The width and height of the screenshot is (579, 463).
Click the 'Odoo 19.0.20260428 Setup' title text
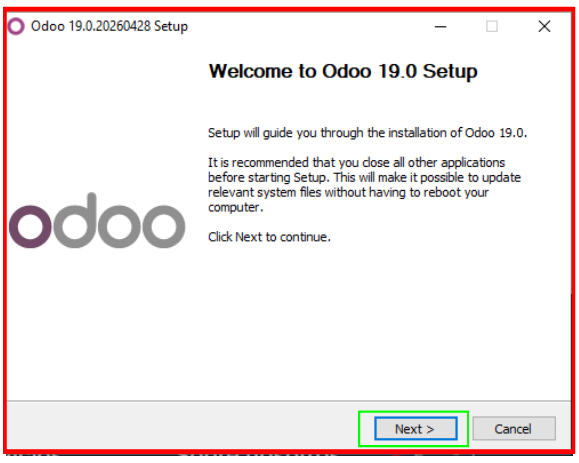coord(109,27)
